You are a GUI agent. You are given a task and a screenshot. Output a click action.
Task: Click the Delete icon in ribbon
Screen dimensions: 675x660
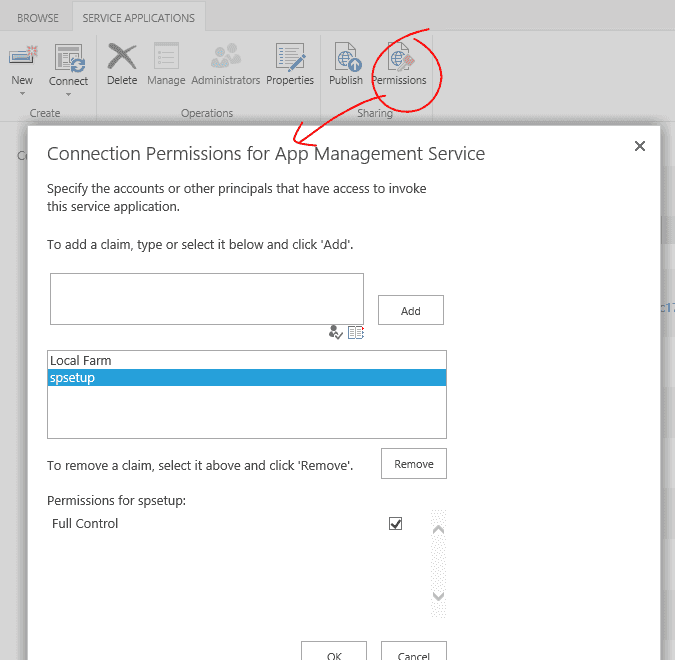(x=122, y=58)
